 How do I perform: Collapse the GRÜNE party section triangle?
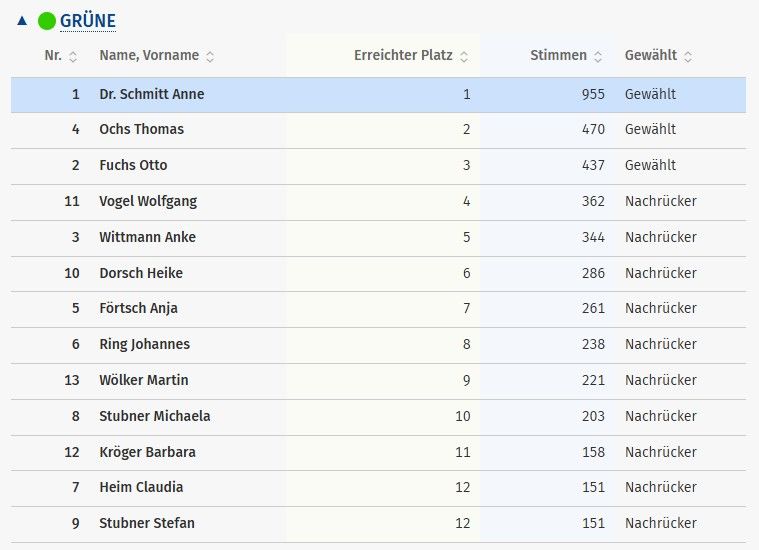[22, 20]
